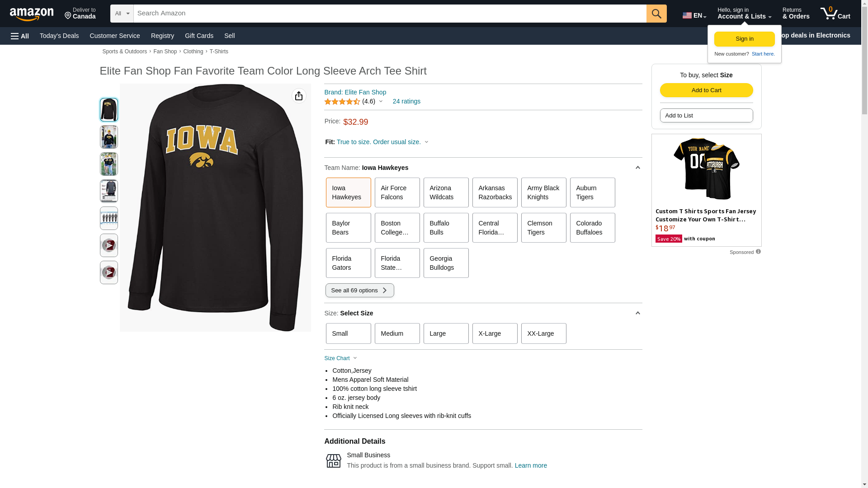Open the All hamburger menu
Image resolution: width=868 pixels, height=488 pixels.
(x=20, y=36)
